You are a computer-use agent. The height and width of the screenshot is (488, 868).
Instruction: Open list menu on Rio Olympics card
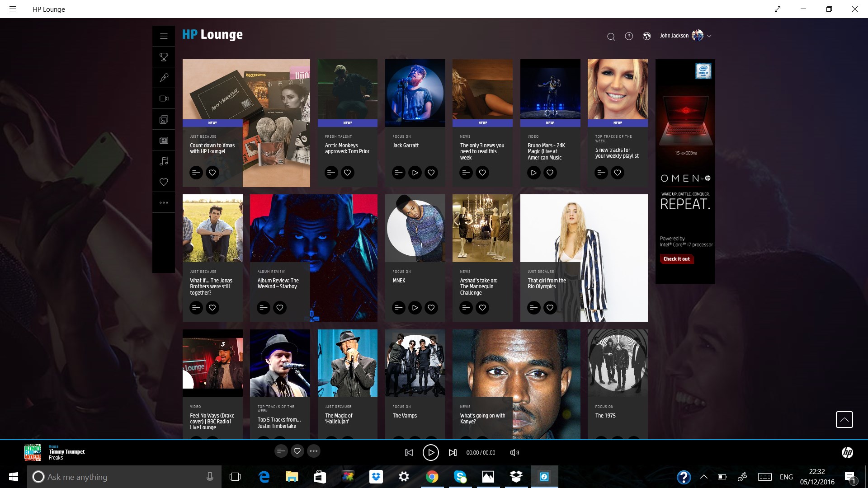coord(533,308)
